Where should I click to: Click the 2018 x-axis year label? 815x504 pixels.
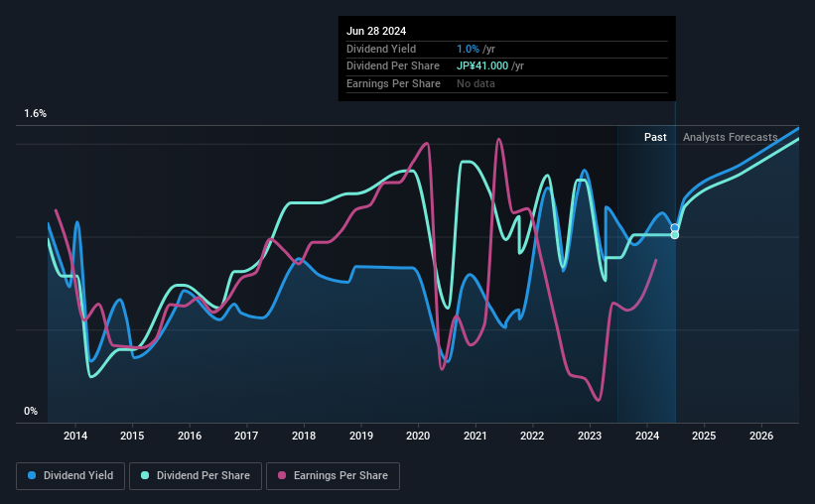[x=304, y=436]
